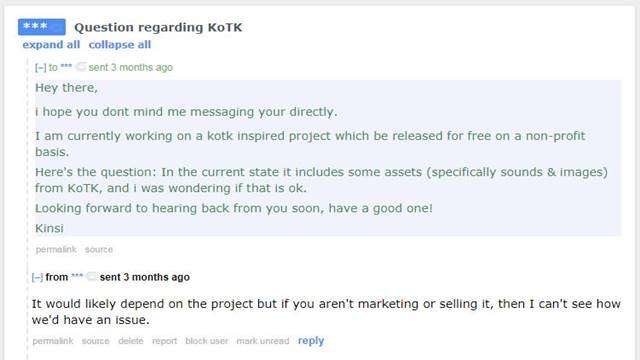Click block user under the reply
This screenshot has height=360, width=640.
(x=207, y=341)
